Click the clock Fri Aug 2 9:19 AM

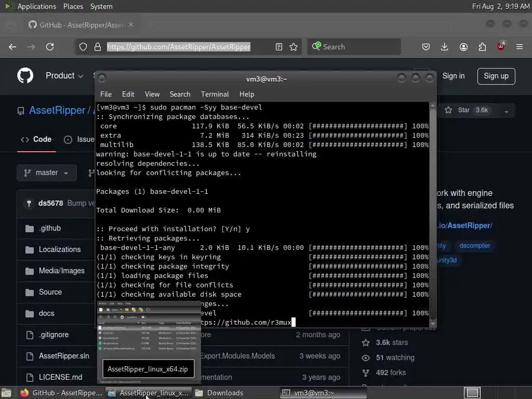coord(501,6)
